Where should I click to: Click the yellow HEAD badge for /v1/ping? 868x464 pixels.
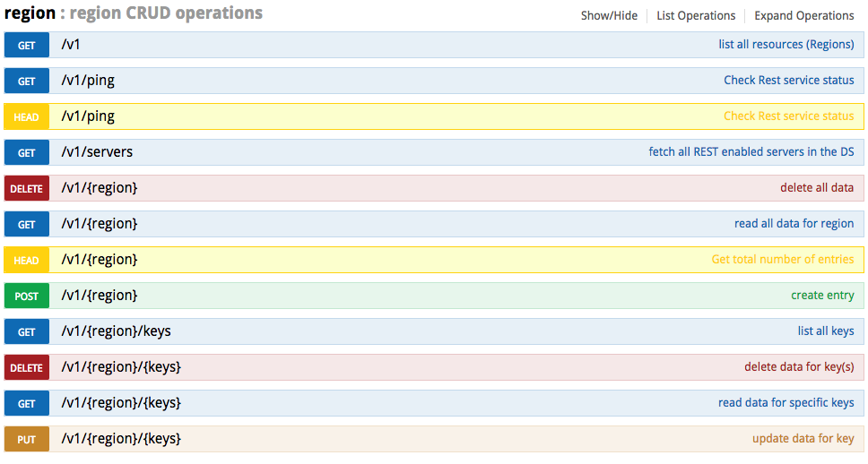[x=27, y=116]
